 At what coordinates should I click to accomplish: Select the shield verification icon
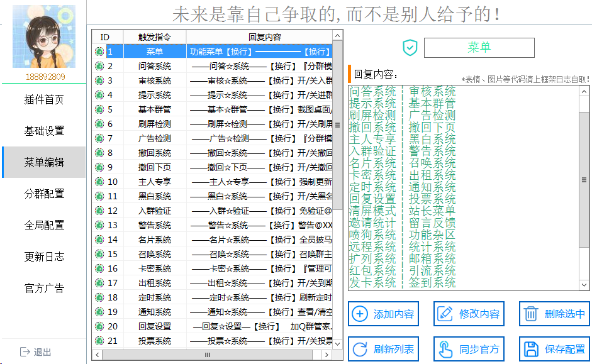(410, 47)
